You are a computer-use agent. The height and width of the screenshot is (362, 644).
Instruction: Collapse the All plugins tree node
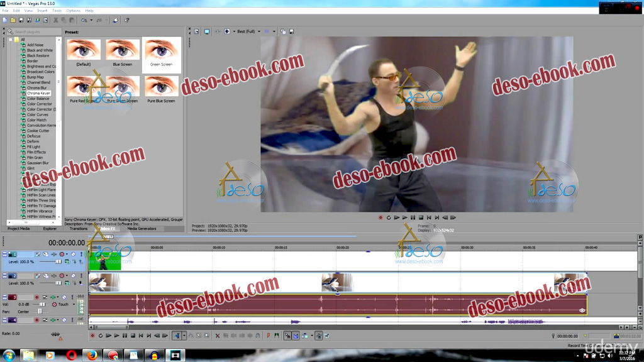11,40
